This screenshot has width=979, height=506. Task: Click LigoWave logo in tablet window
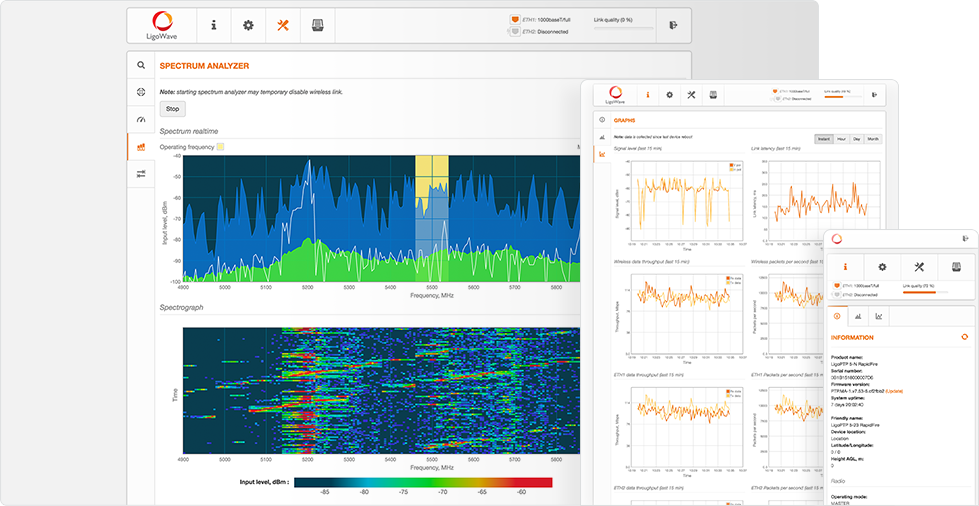pyautogui.click(x=616, y=95)
